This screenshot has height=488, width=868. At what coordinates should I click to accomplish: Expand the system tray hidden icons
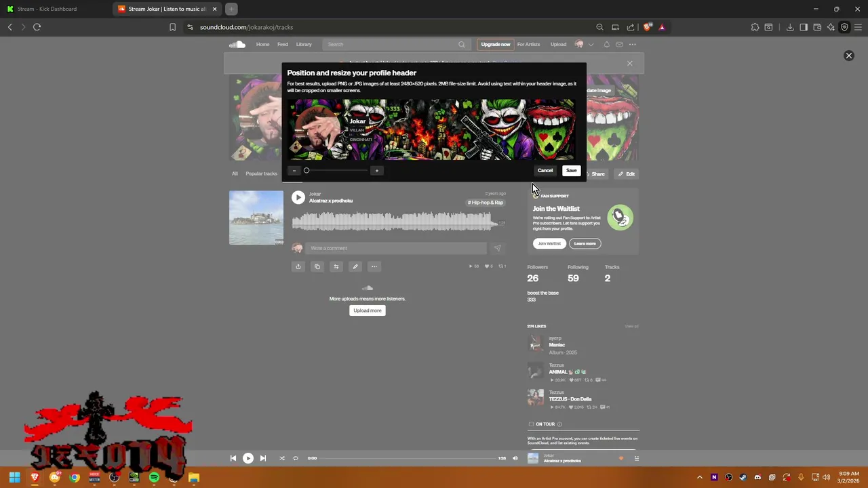tap(699, 477)
